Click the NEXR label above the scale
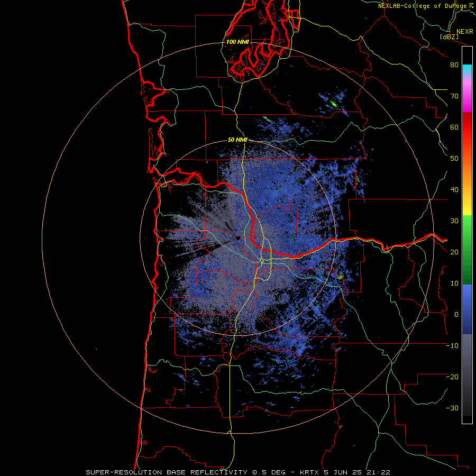This screenshot has width=476, height=476. (x=465, y=32)
